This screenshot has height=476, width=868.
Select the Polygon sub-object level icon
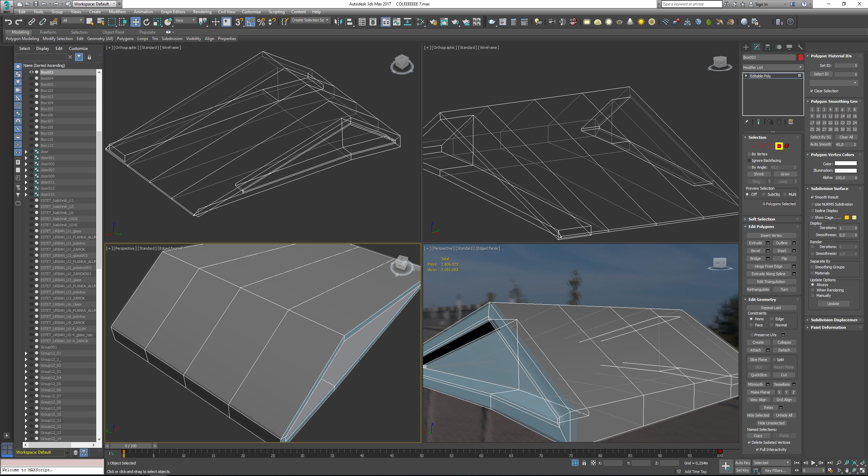779,146
